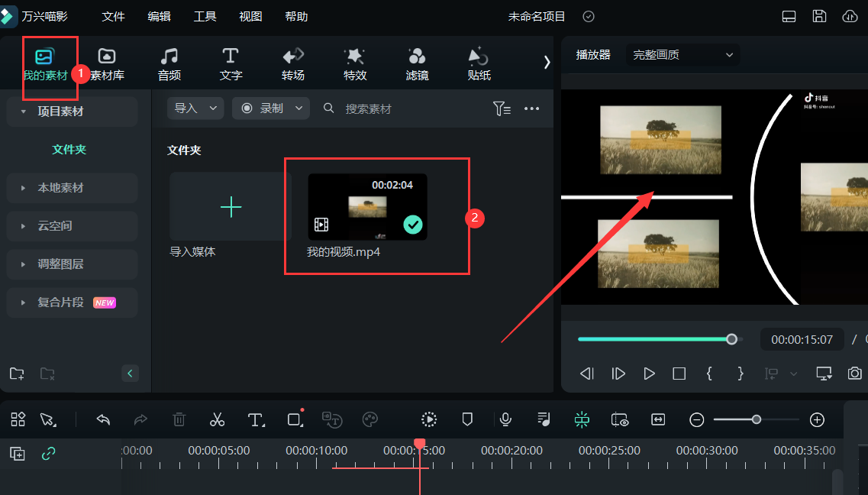
Task: Open the 文件 menu
Action: [114, 17]
